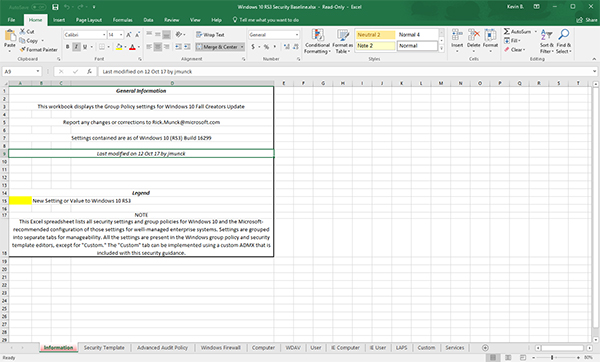This screenshot has height=362, width=600.
Task: Decrease font size with the smaller A icon
Action: [x=137, y=35]
